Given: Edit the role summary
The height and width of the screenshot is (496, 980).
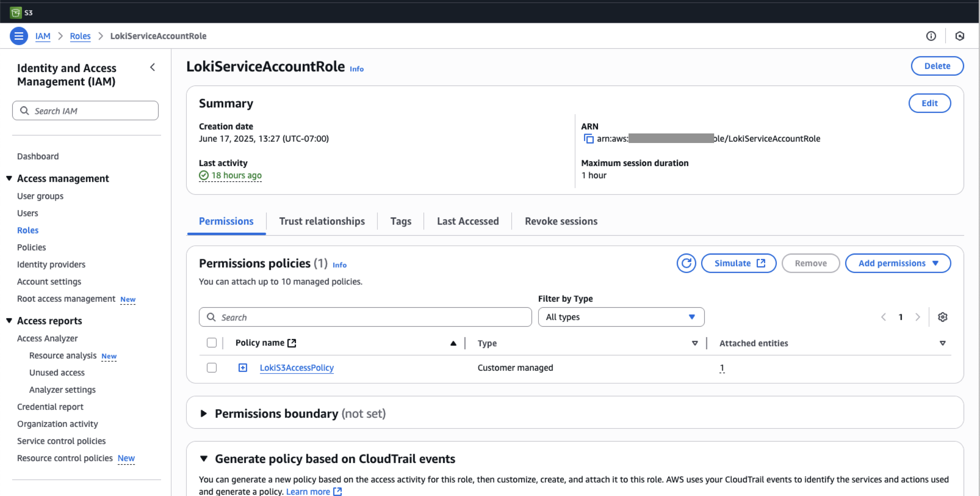Looking at the screenshot, I should pyautogui.click(x=929, y=103).
